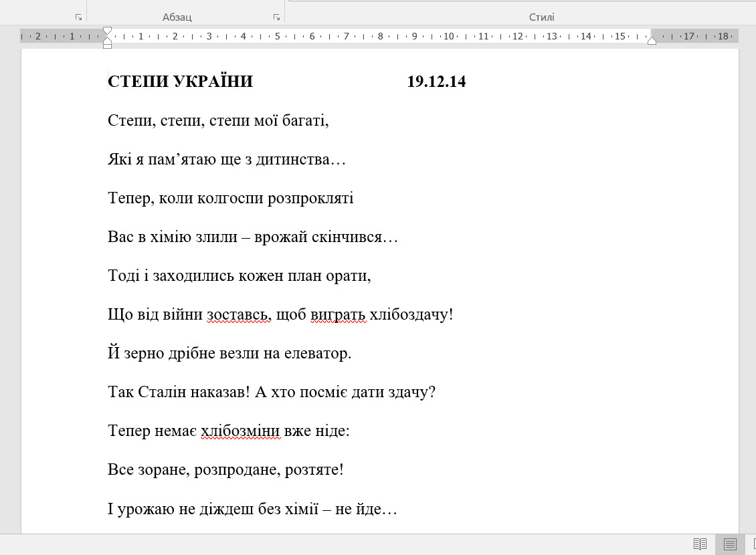Place cursor in line 'Степи, степи, степи мої багаті,'

[218, 120]
